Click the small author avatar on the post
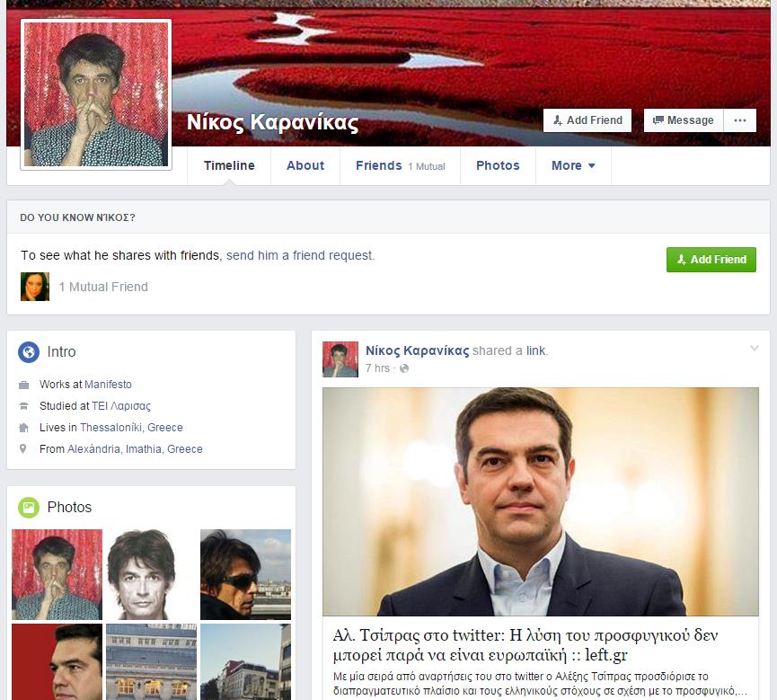The image size is (777, 700). 340,359
